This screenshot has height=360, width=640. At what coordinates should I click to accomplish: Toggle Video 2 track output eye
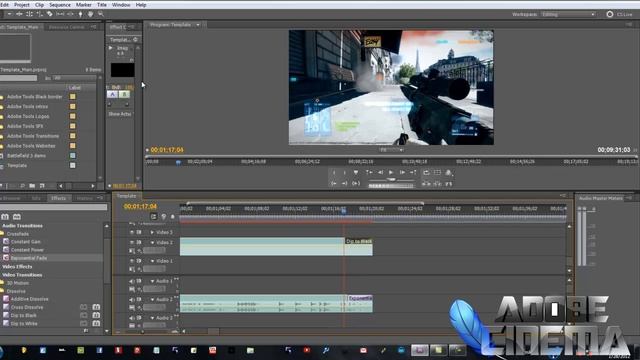(x=132, y=242)
